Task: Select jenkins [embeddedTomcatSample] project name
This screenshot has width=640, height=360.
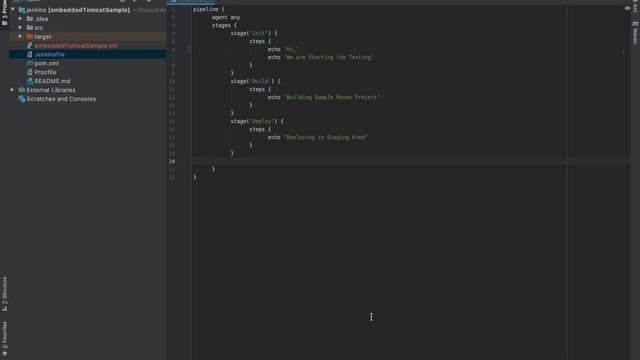Action: tap(78, 10)
